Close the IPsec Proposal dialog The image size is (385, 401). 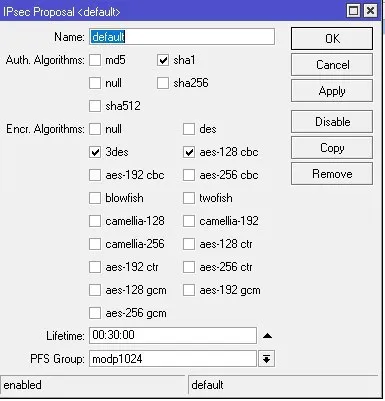(x=370, y=11)
